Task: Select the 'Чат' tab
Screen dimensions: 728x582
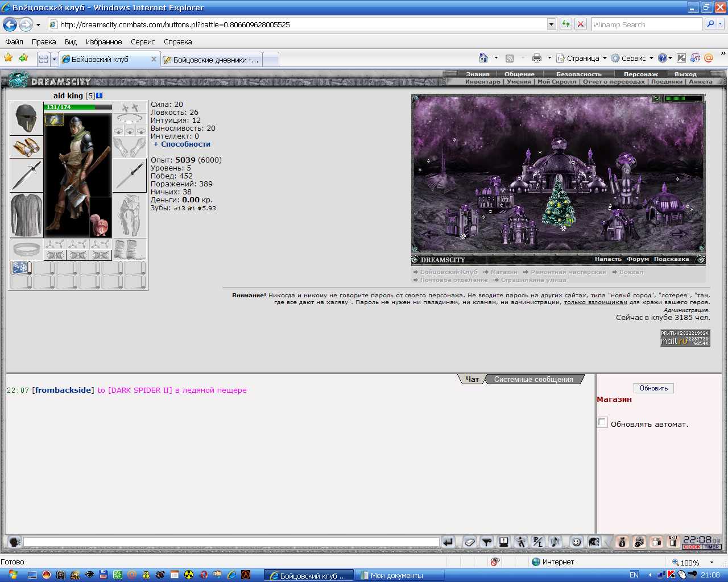Action: [x=472, y=379]
